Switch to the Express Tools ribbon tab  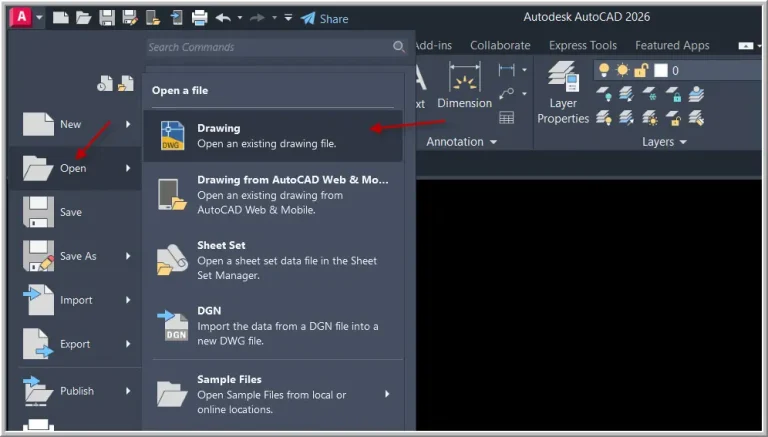[583, 46]
